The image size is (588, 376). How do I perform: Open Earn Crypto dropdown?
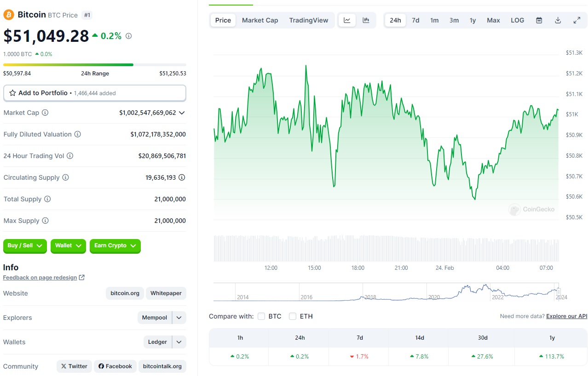pos(115,246)
